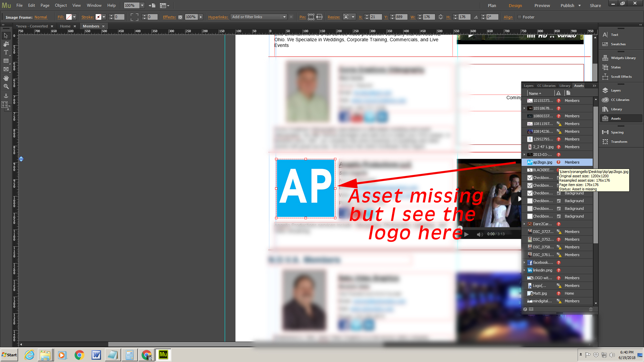
Task: Switch to Preview mode
Action: pos(542,5)
